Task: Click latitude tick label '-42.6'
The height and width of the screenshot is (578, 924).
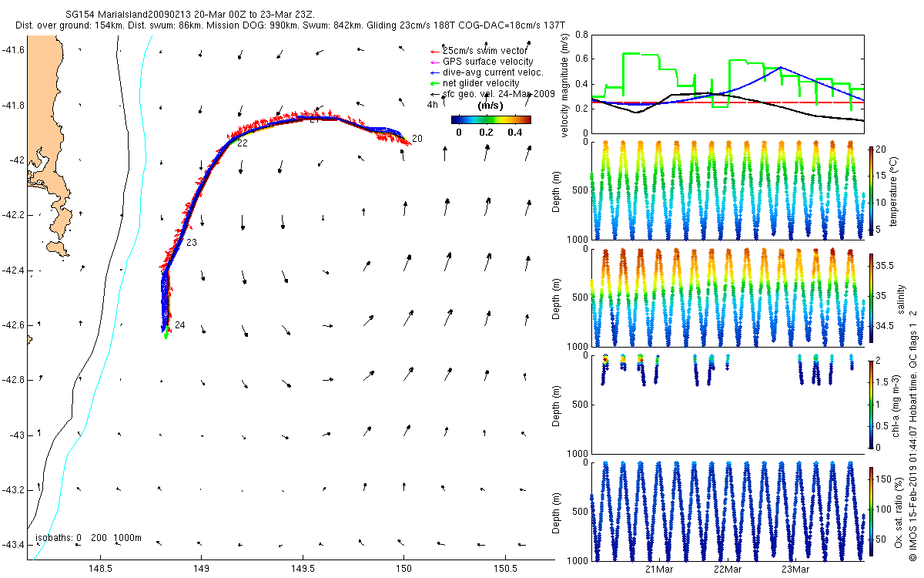Action: pyautogui.click(x=13, y=325)
